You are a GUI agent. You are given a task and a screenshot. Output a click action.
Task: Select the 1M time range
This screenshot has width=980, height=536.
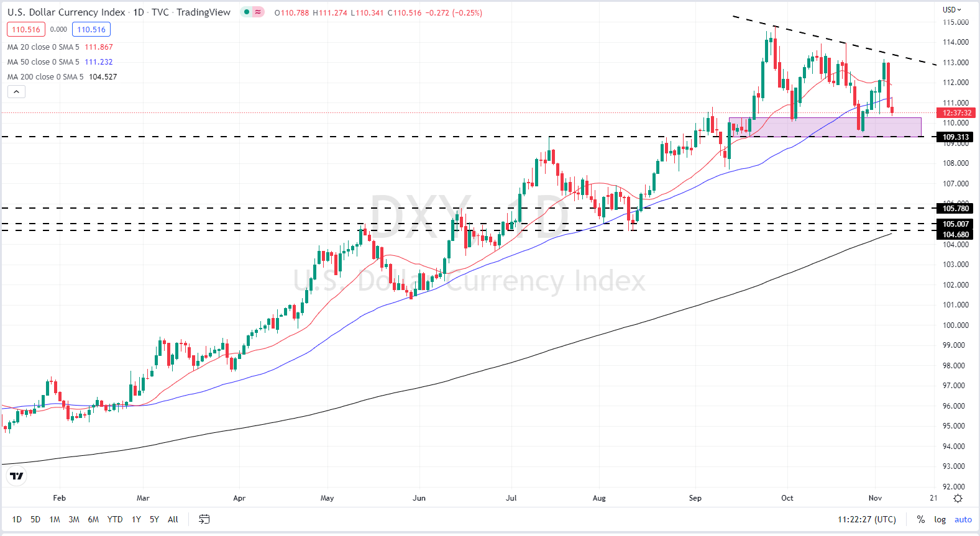tap(55, 519)
